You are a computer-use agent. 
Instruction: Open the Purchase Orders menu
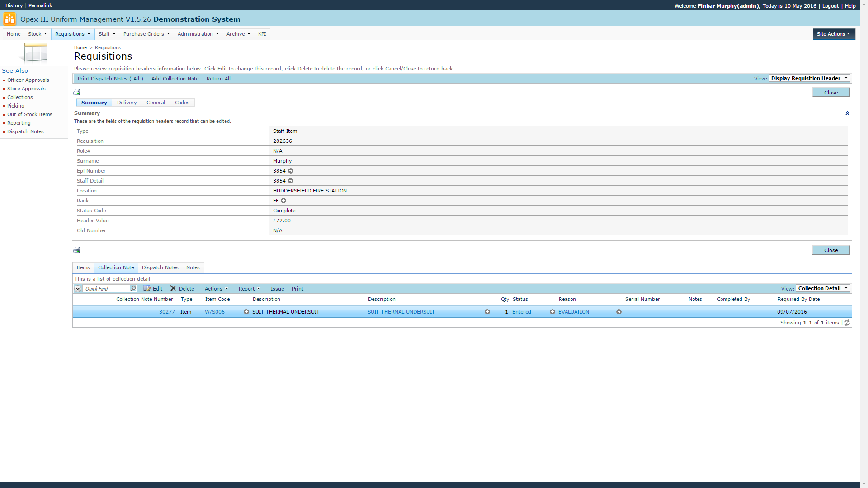coord(146,34)
